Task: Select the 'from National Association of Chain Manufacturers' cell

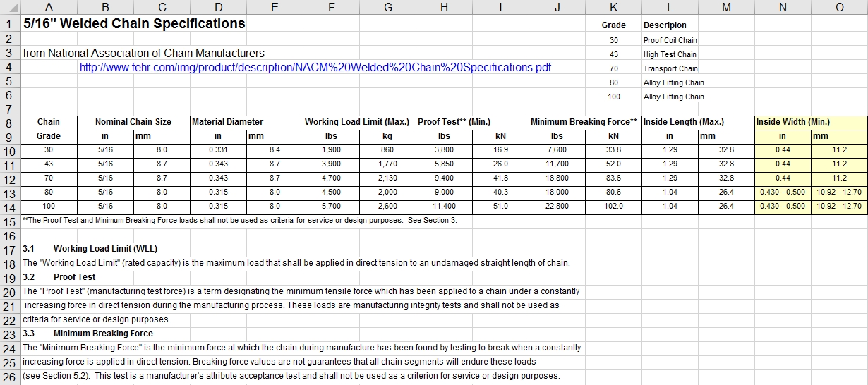Action: (x=144, y=54)
